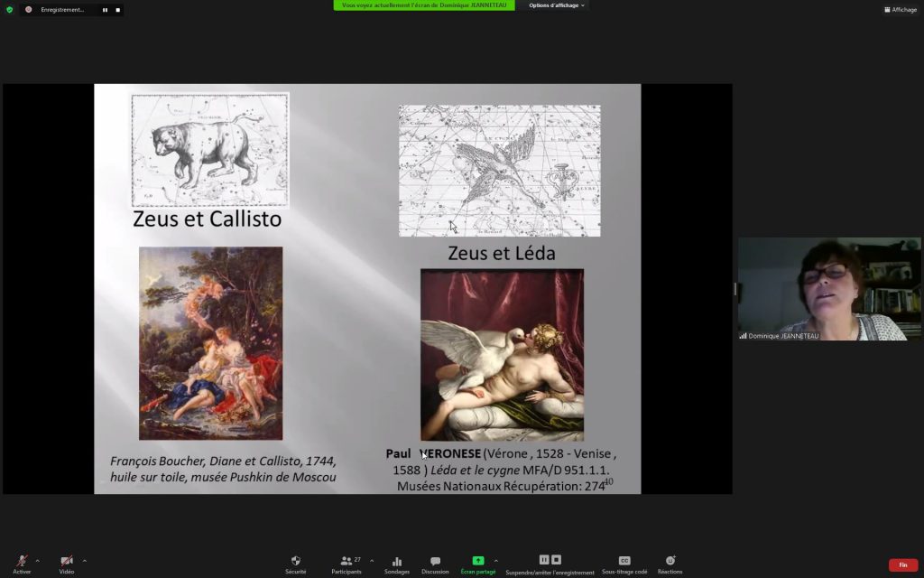
Task: Expand chevron next to Participants
Action: (x=371, y=561)
